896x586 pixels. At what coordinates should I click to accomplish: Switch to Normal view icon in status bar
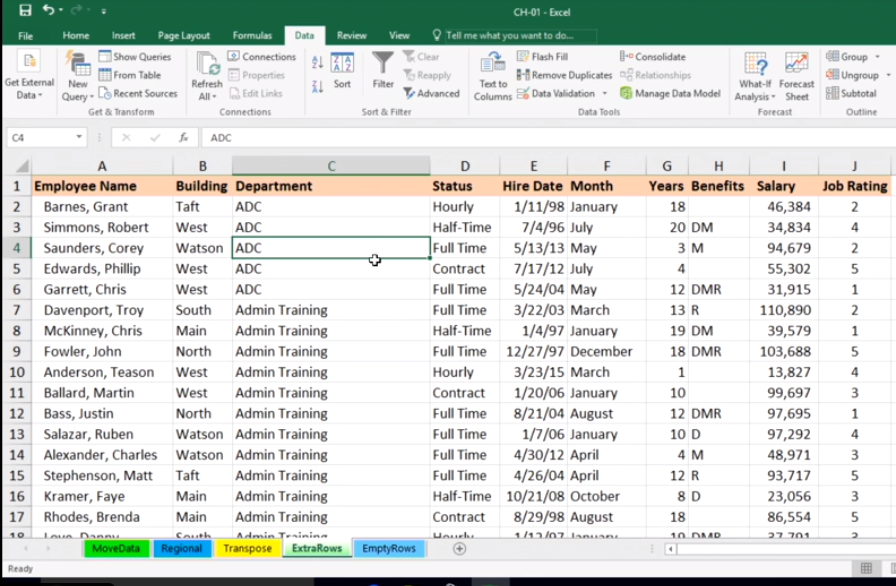click(x=866, y=568)
